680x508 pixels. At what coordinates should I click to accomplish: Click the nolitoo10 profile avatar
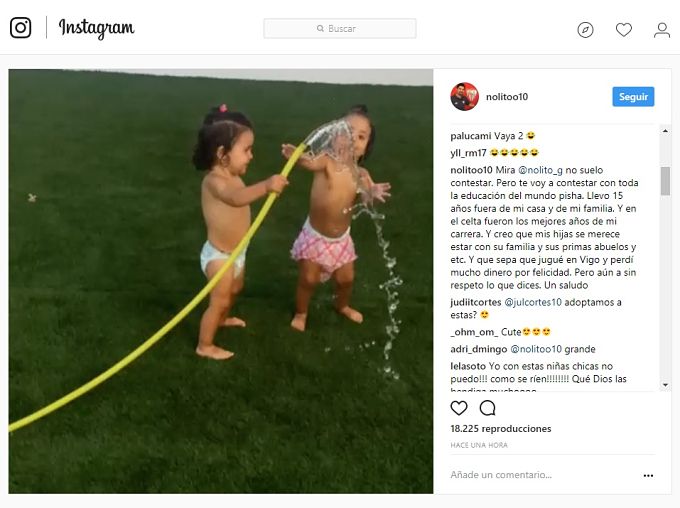(464, 96)
